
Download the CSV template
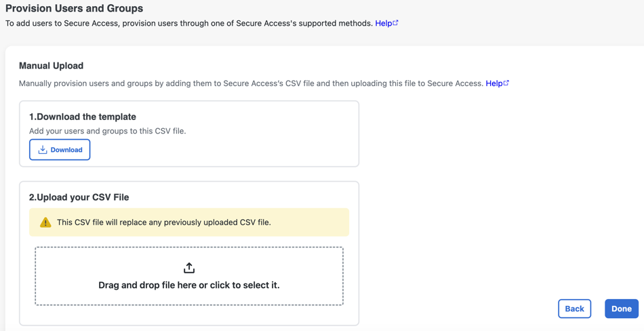pyautogui.click(x=60, y=150)
